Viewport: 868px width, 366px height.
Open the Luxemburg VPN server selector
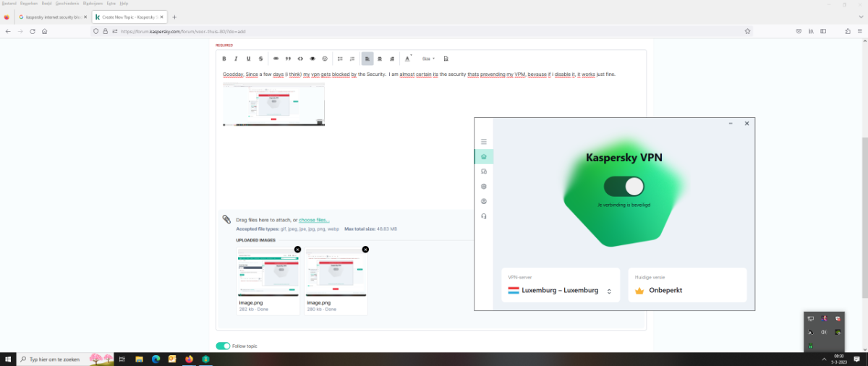click(x=561, y=286)
